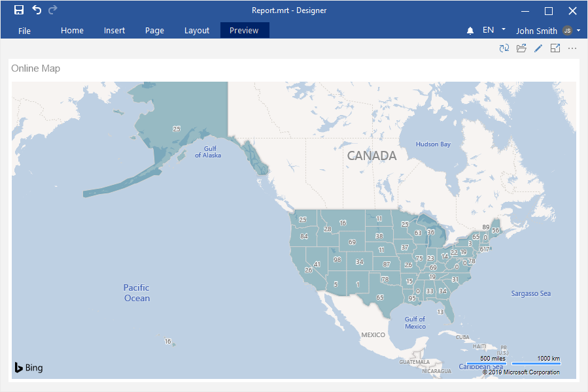The height and width of the screenshot is (392, 588).
Task: Switch to the Home tab
Action: pos(72,31)
